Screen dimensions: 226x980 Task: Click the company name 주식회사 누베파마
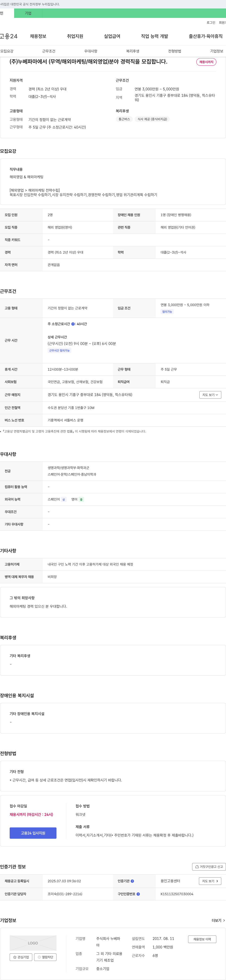point(109,942)
